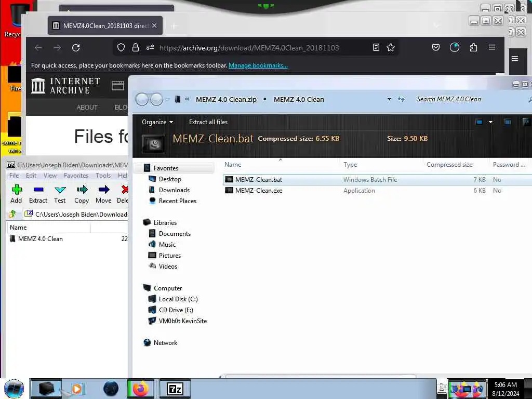Screen dimensions: 532x399
Task: Open the View menu in 7-Zip
Action: point(50,176)
